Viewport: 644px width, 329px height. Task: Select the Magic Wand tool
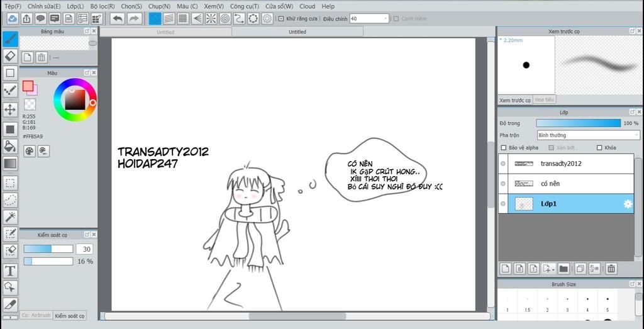click(x=10, y=216)
